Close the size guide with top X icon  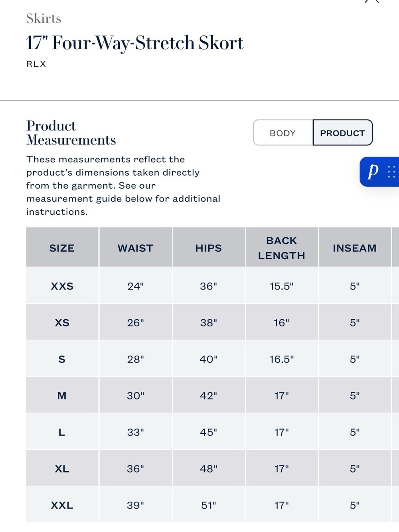point(371,1)
